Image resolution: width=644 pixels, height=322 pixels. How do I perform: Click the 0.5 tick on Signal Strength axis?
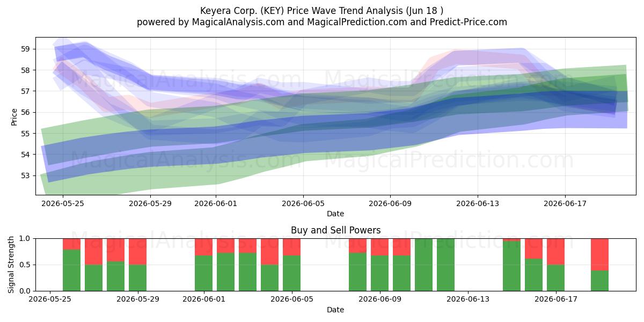pos(26,265)
